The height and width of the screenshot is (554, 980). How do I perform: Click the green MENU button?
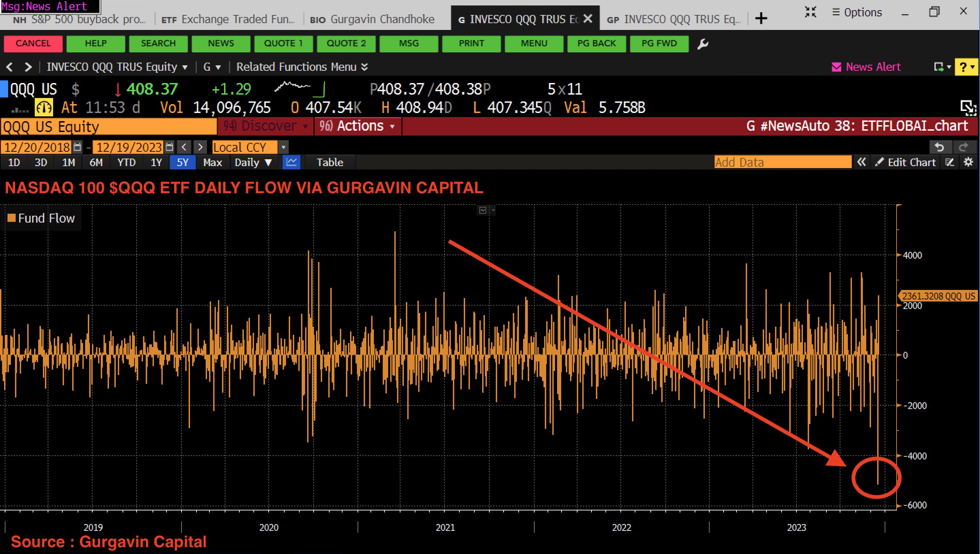click(534, 44)
